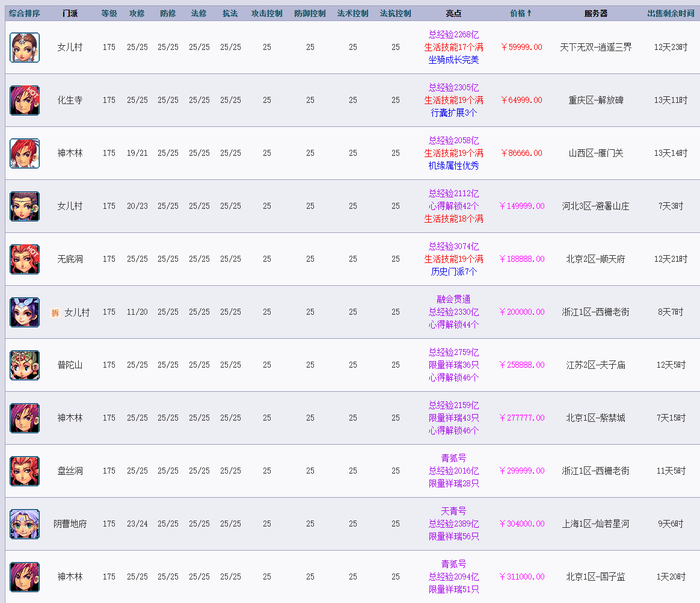Click 总经验3074亿 highlight text
Screen dimensions: 700x603
point(453,247)
